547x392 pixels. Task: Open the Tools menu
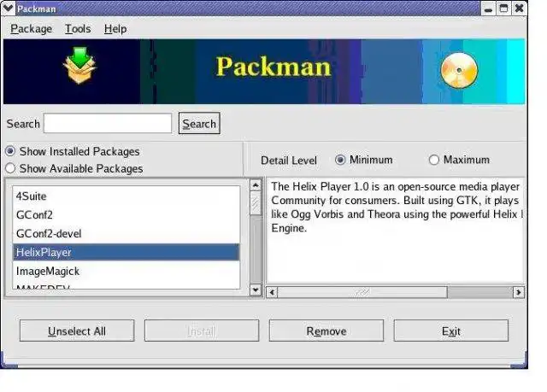(78, 28)
